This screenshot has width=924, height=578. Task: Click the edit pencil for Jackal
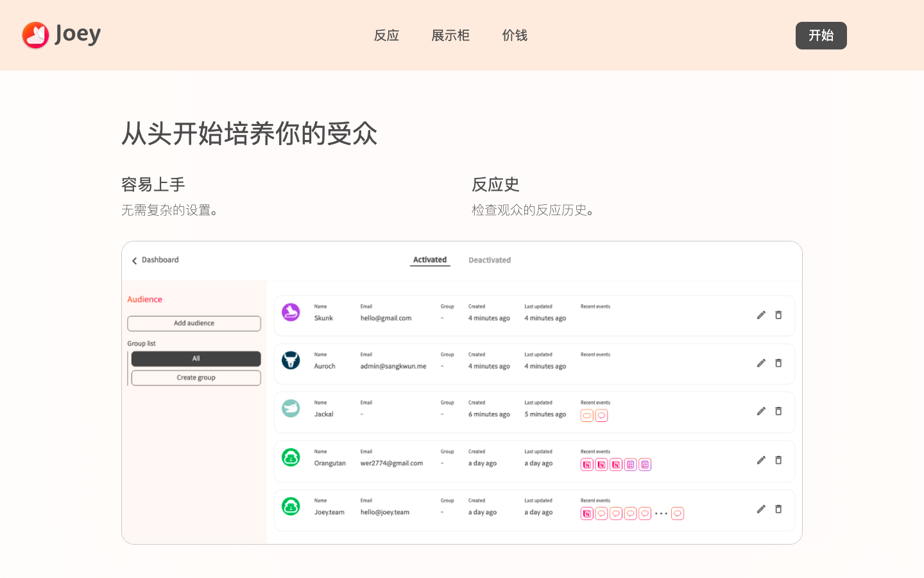(761, 411)
